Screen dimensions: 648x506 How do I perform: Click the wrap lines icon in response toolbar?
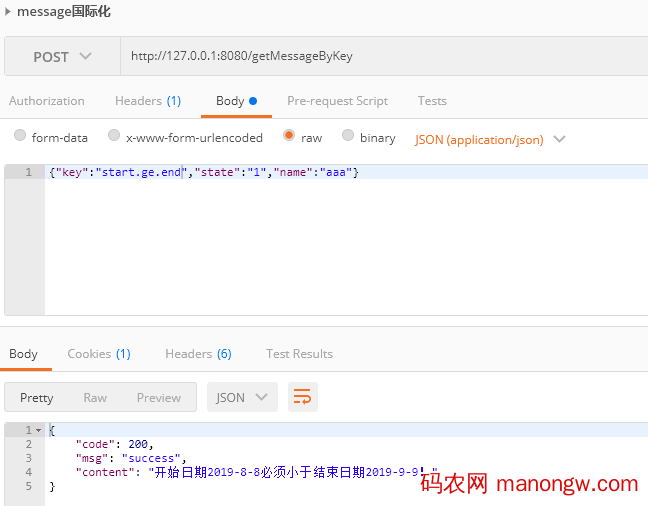tap(302, 397)
